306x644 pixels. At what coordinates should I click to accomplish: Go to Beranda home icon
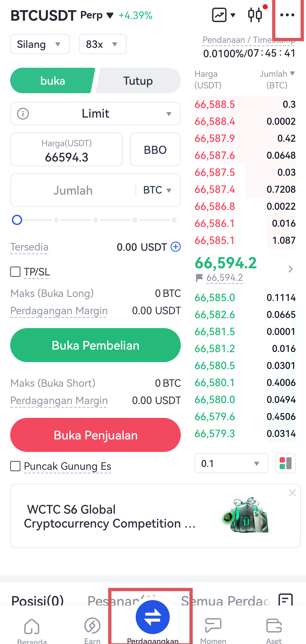[32, 626]
